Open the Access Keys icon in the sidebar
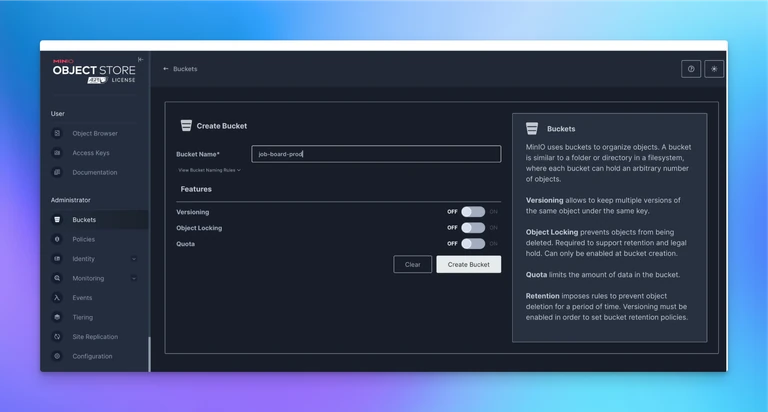The height and width of the screenshot is (412, 768). pyautogui.click(x=57, y=153)
